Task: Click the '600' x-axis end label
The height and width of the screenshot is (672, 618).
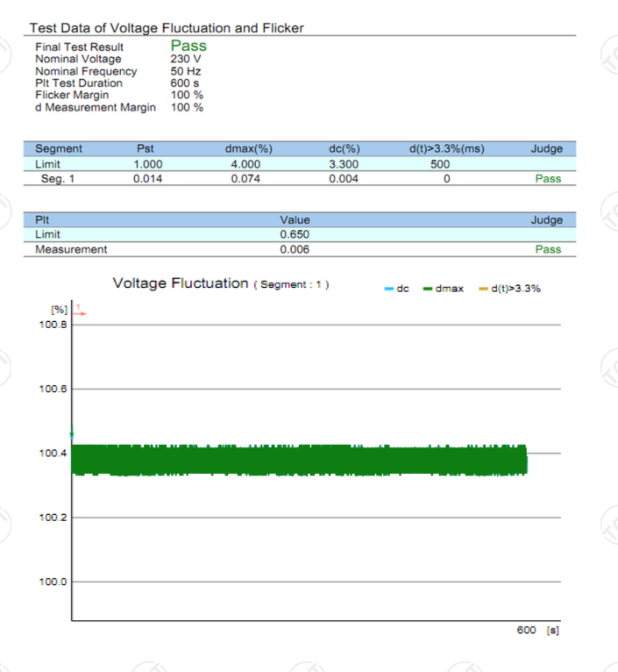Action: coord(526,630)
